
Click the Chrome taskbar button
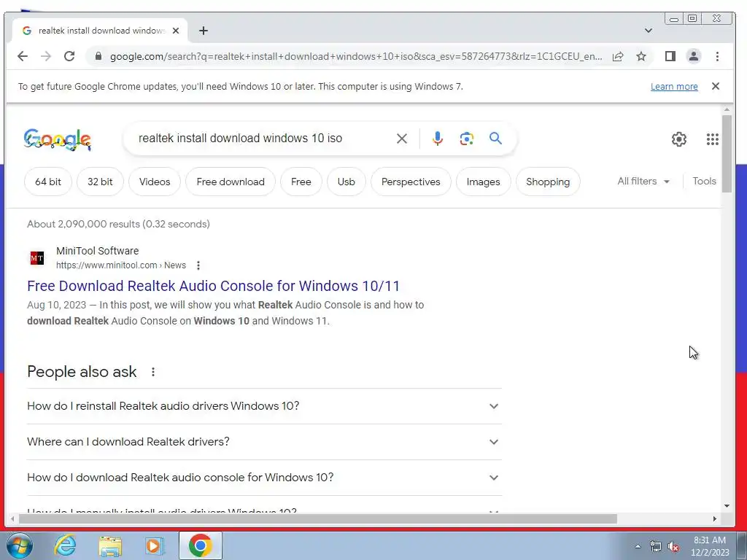(201, 545)
